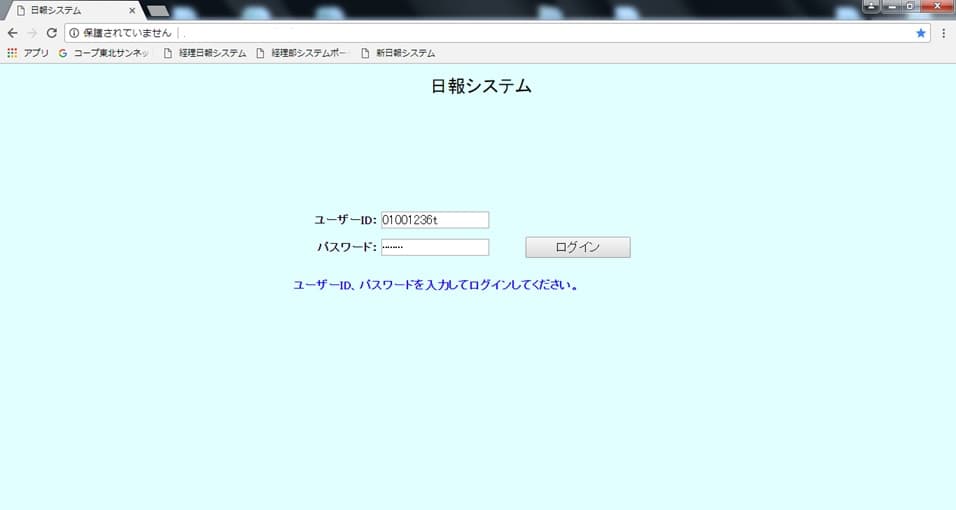The height and width of the screenshot is (510, 956).
Task: Open the 経理日報システム bookmark
Action: [205, 53]
